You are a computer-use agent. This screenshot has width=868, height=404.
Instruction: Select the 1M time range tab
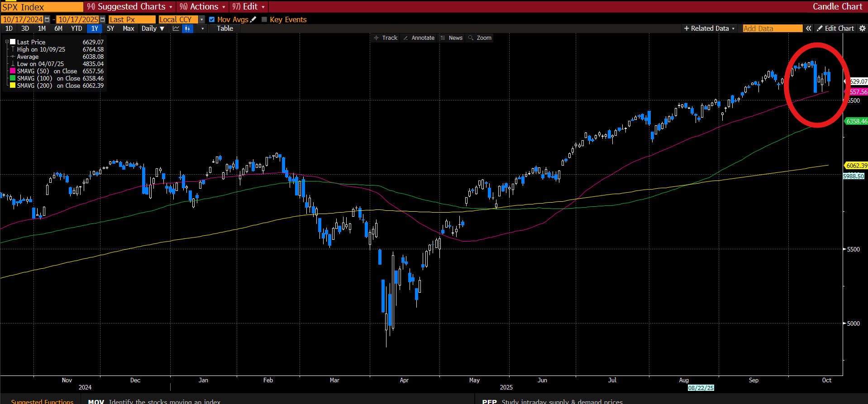click(42, 29)
